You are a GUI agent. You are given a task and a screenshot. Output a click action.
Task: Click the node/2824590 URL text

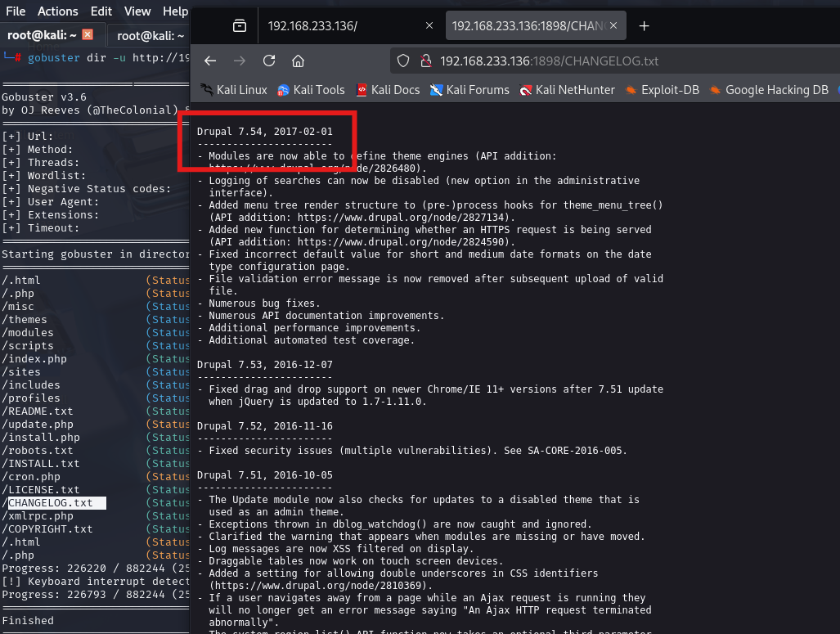(x=401, y=241)
